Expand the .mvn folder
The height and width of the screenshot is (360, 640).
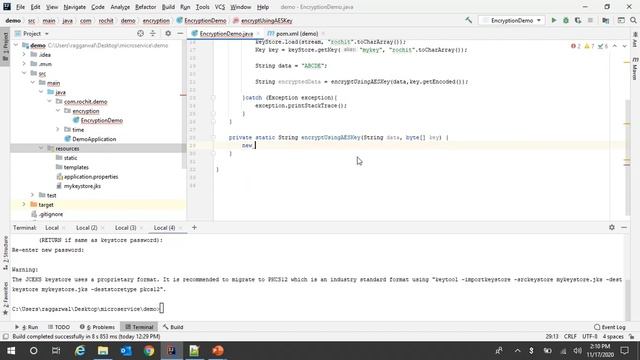tap(24, 64)
